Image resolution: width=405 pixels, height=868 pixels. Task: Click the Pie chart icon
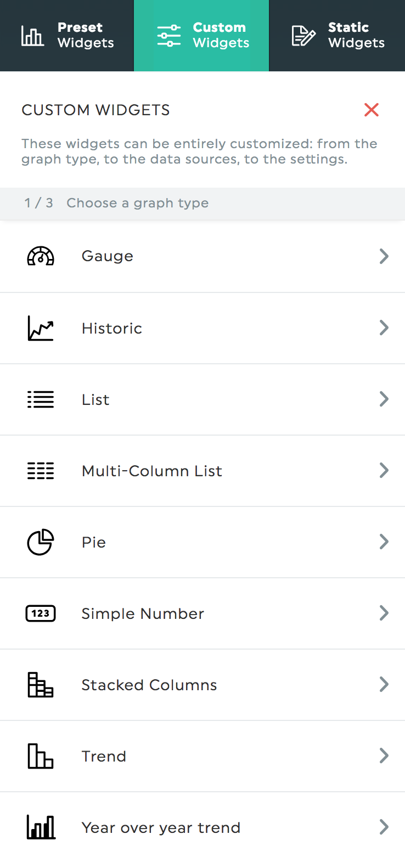[41, 542]
